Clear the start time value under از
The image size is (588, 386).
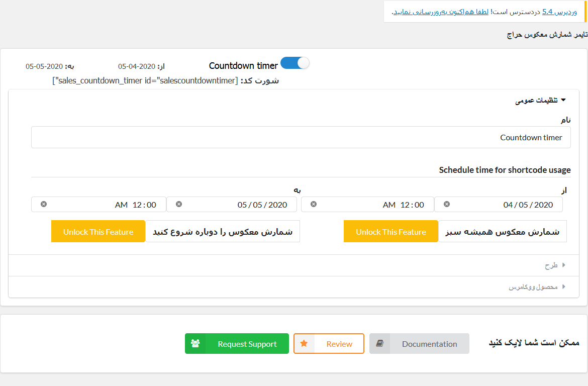click(x=314, y=204)
